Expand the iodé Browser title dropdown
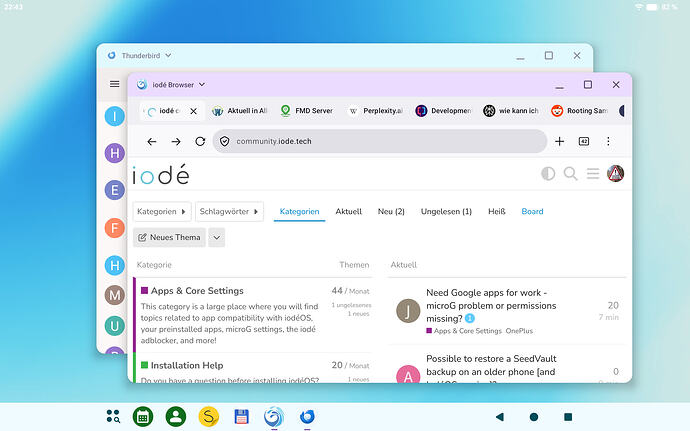Viewport: 690px width, 431px height. pos(202,85)
